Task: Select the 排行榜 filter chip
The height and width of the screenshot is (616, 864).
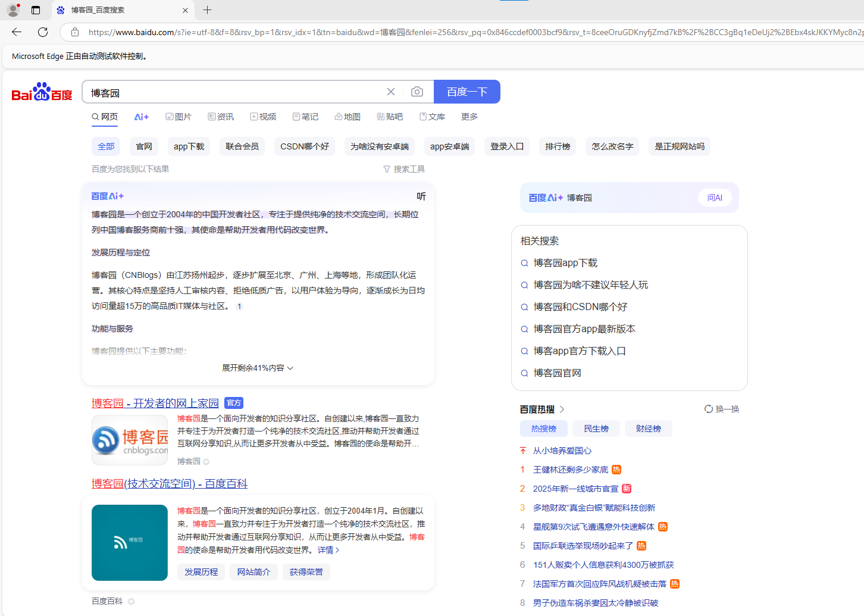Action: (558, 146)
